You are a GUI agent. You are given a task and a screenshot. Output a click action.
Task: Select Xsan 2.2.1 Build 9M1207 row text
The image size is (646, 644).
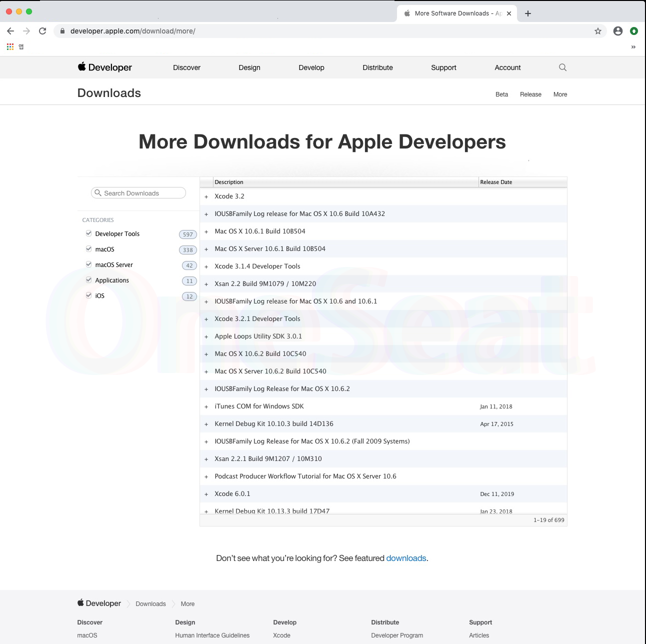point(268,458)
